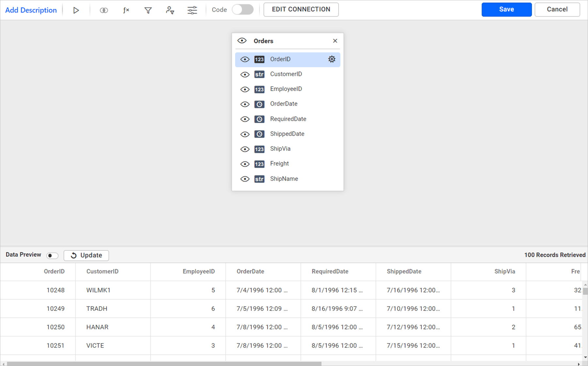This screenshot has width=588, height=366.
Task: Select the OrderDate field row
Action: click(284, 104)
